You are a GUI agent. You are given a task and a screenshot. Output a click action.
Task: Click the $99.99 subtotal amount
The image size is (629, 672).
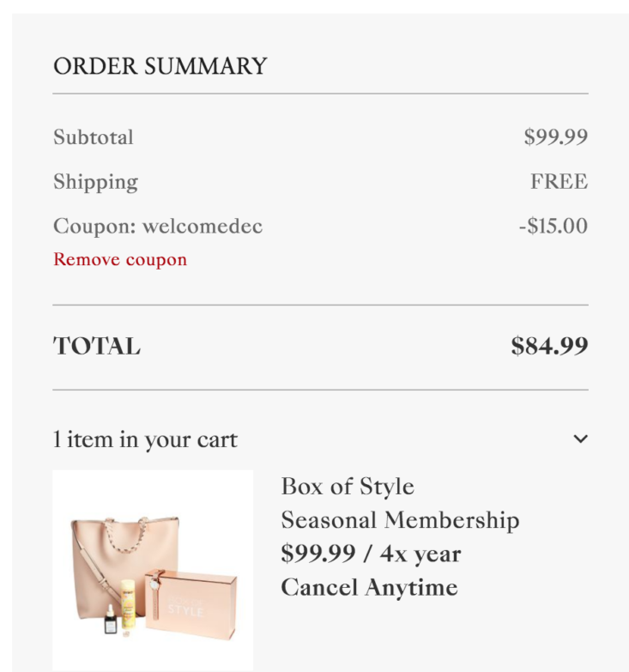click(556, 137)
